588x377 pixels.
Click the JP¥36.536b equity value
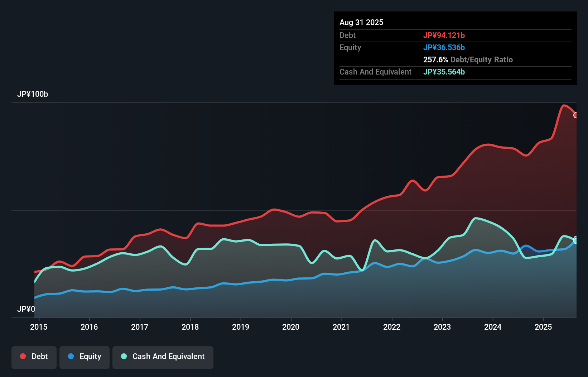point(445,47)
